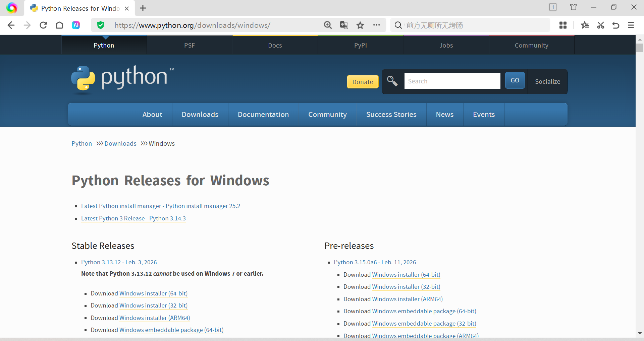The width and height of the screenshot is (644, 341).
Task: Click the yellow Donate button
Action: [x=363, y=82]
